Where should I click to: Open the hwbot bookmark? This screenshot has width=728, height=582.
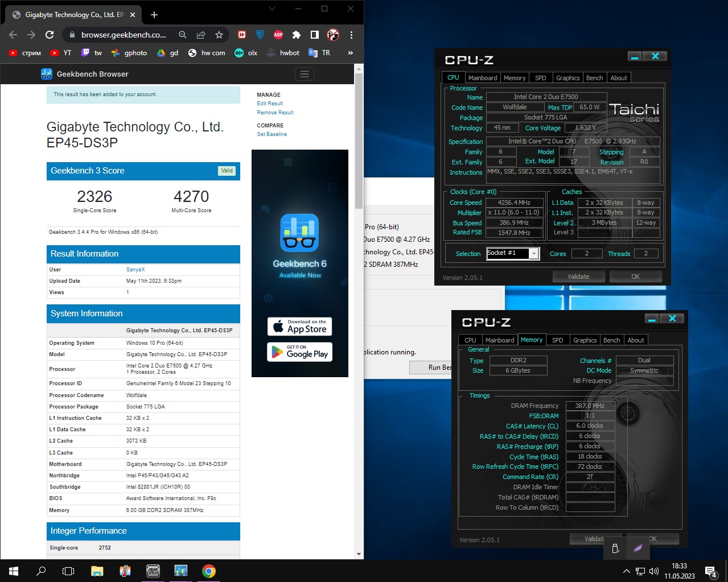(283, 53)
